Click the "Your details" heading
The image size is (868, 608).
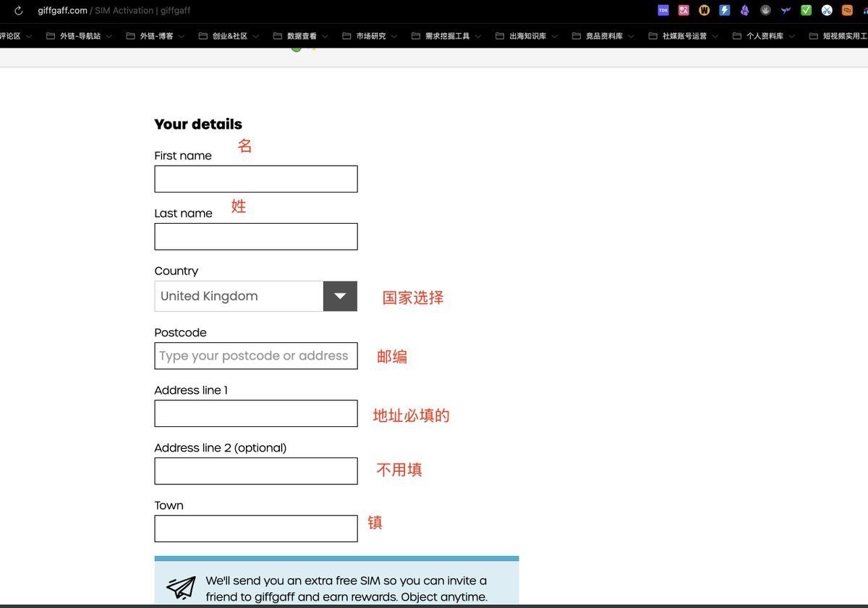(x=198, y=124)
